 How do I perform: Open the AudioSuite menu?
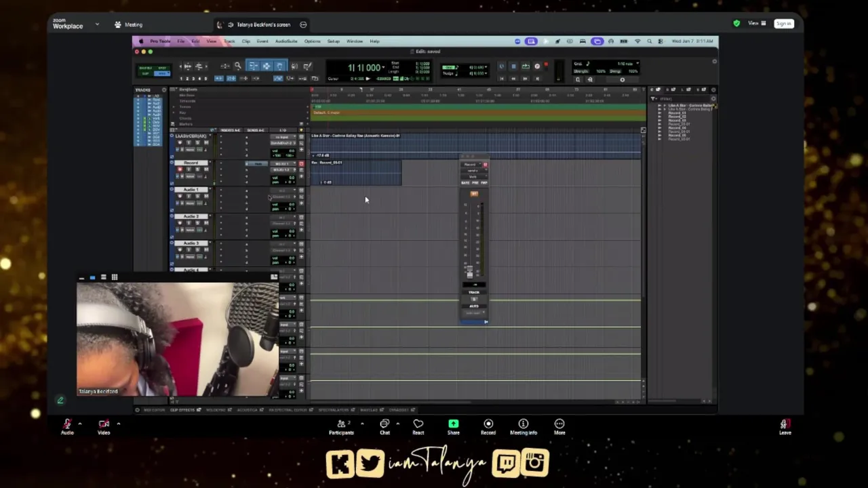point(286,41)
